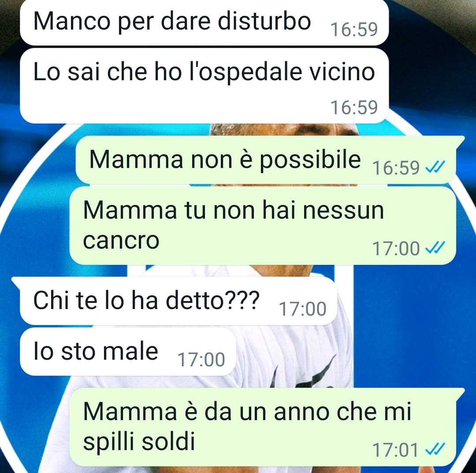Click read ticks on the 'spilli soldi' message
The width and height of the screenshot is (476, 473).
tap(435, 449)
